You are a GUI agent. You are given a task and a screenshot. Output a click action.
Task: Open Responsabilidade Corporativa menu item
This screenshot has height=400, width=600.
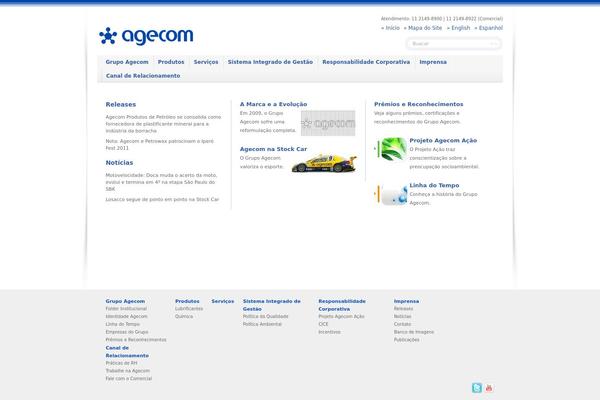point(366,62)
